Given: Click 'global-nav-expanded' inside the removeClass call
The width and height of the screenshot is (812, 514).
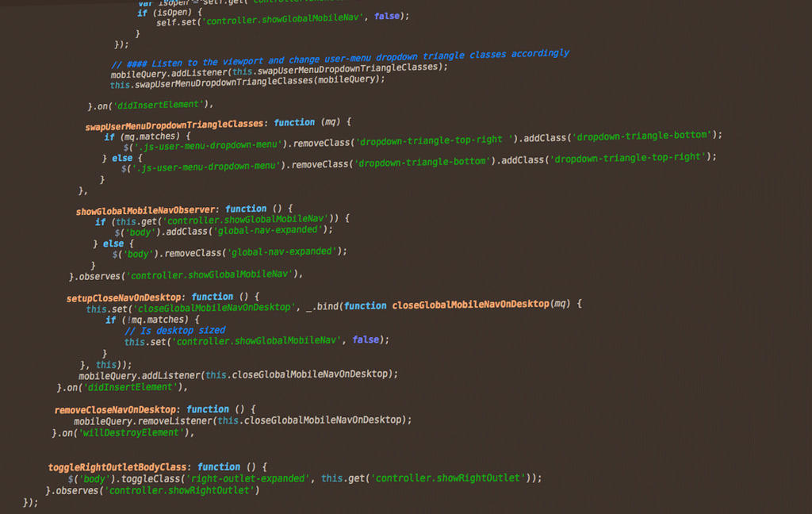Looking at the screenshot, I should (x=282, y=251).
